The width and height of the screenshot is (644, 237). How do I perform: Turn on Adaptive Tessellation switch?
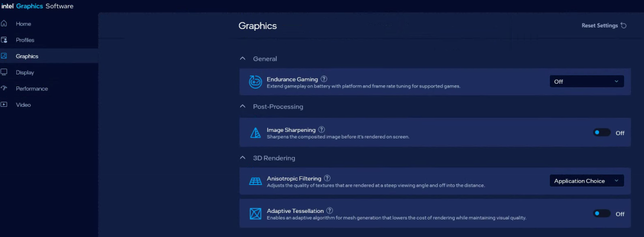click(601, 213)
